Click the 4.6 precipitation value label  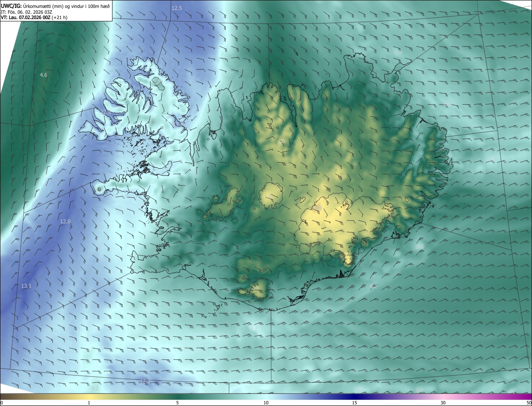click(x=44, y=75)
